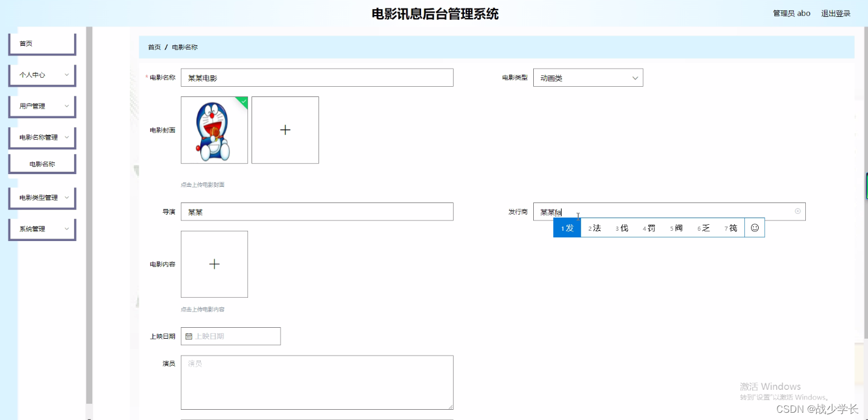Expand the 用户管理 sidebar menu
Image resolution: width=868 pixels, height=420 pixels.
(x=42, y=106)
